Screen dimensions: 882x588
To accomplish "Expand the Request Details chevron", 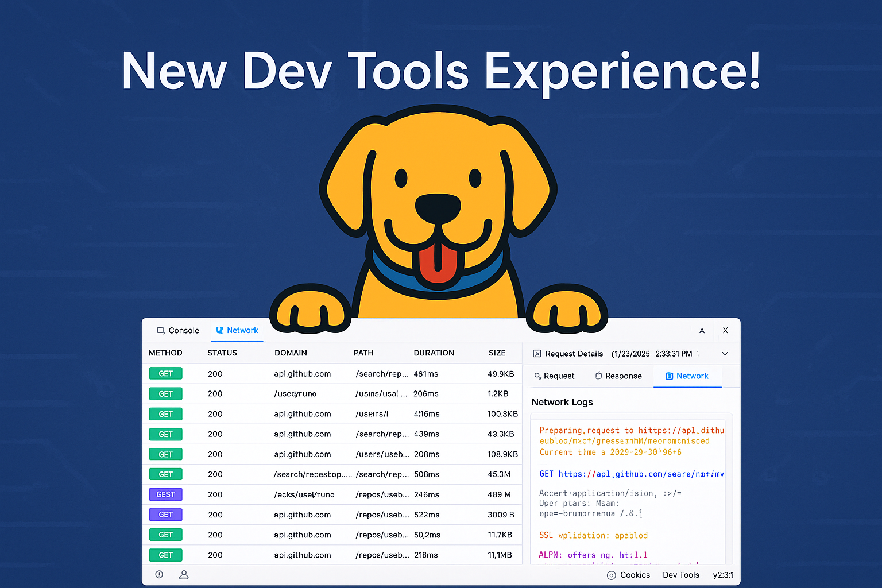I will [x=725, y=354].
